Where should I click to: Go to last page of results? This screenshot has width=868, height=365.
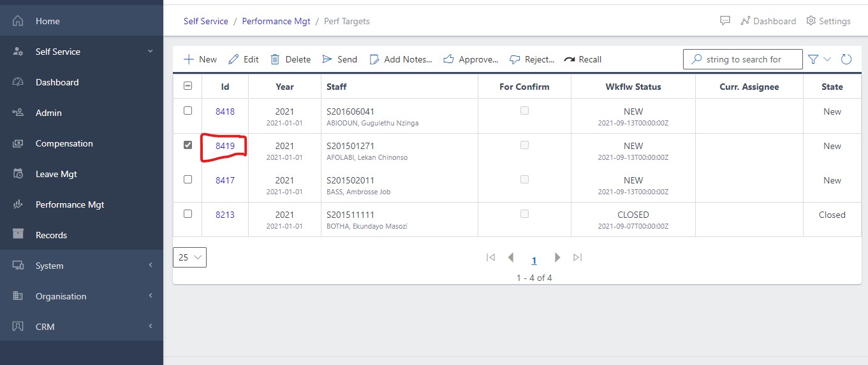[577, 257]
